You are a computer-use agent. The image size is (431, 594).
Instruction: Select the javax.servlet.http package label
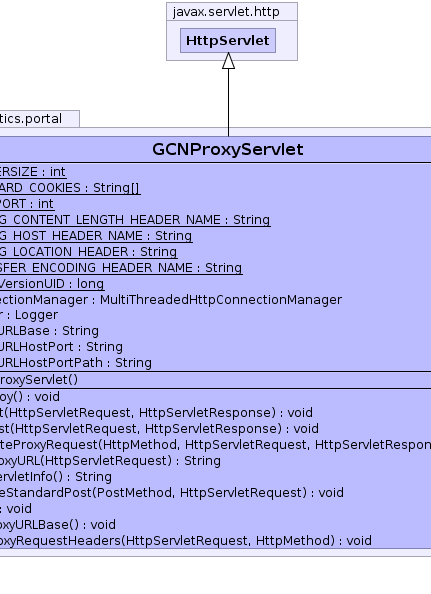(x=226, y=12)
